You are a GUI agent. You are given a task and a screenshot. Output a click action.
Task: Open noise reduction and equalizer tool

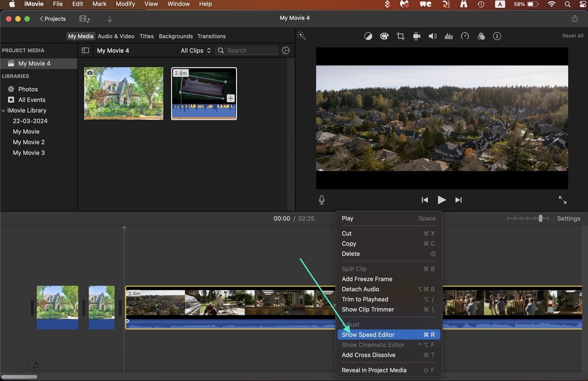pyautogui.click(x=449, y=36)
